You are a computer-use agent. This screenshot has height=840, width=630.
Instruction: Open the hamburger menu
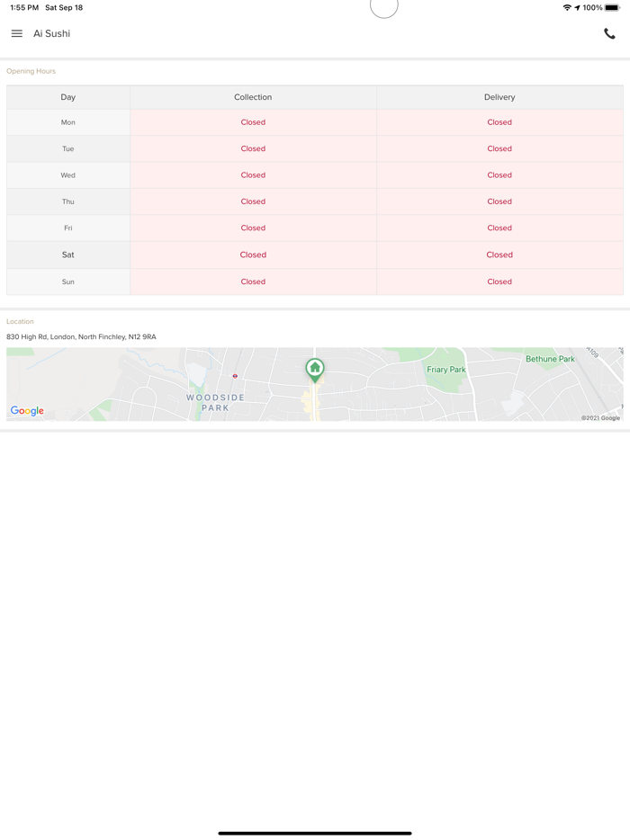pos(16,33)
